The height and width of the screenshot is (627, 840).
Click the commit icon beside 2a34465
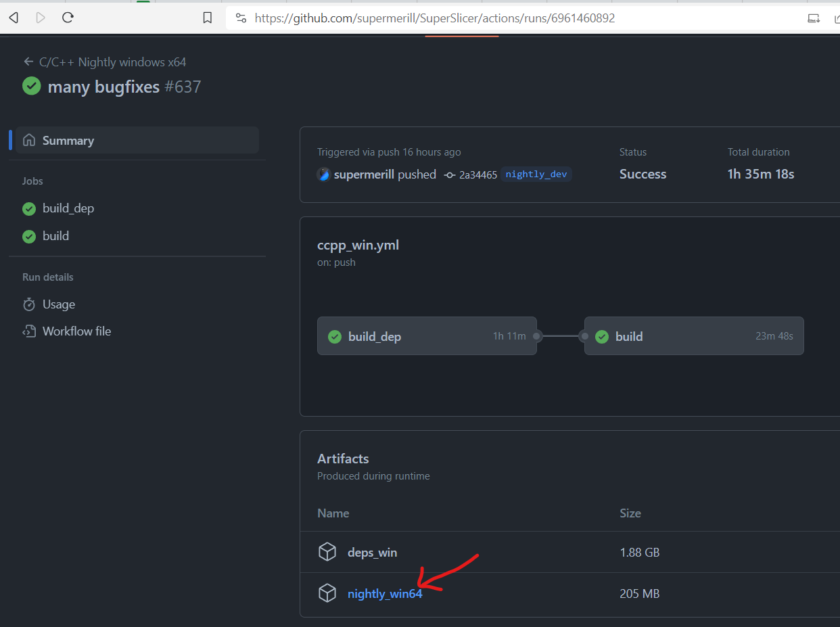pos(450,174)
